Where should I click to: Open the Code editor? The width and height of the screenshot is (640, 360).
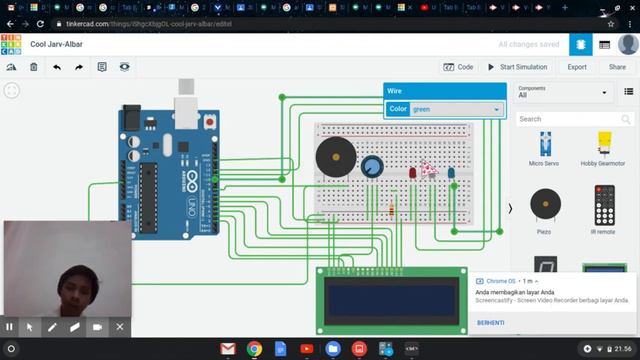pyautogui.click(x=458, y=67)
